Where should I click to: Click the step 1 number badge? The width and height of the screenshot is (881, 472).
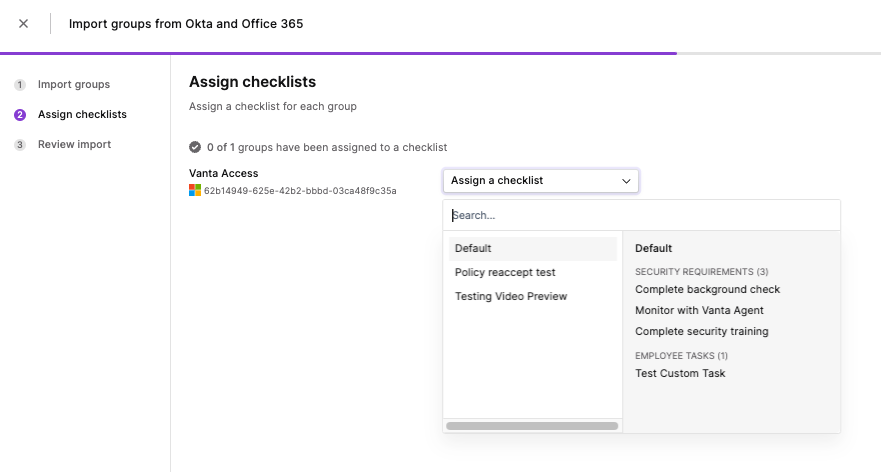[x=20, y=85]
